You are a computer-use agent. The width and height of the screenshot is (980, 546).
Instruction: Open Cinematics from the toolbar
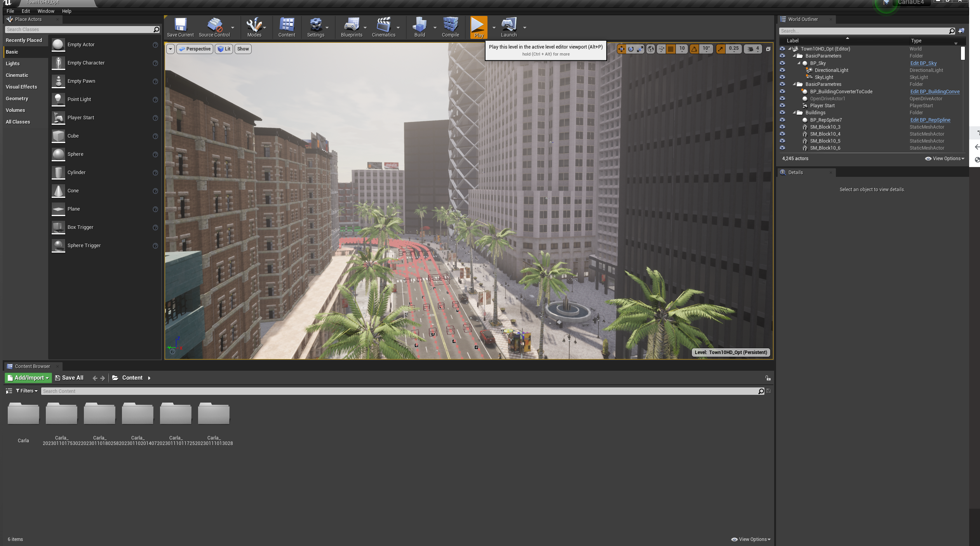(383, 27)
